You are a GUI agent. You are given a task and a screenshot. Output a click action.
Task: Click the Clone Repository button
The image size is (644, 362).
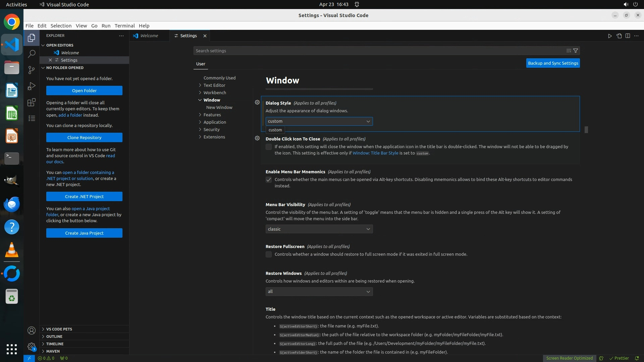84,137
